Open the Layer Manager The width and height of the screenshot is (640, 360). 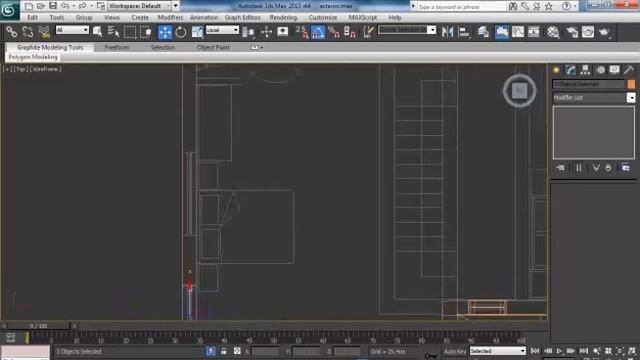click(x=483, y=32)
